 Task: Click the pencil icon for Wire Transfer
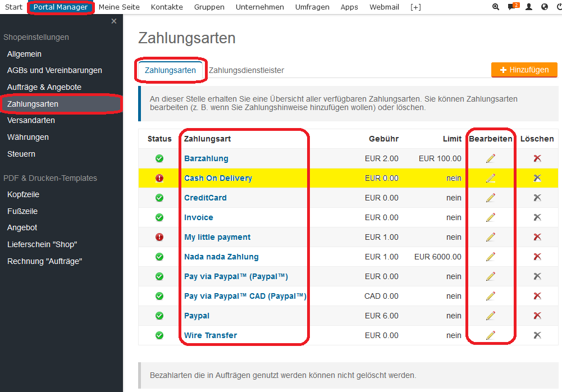(491, 335)
